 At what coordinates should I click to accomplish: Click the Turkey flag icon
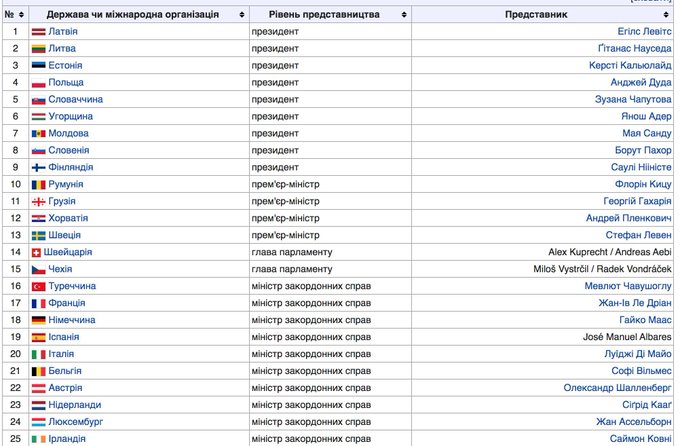[x=39, y=286]
